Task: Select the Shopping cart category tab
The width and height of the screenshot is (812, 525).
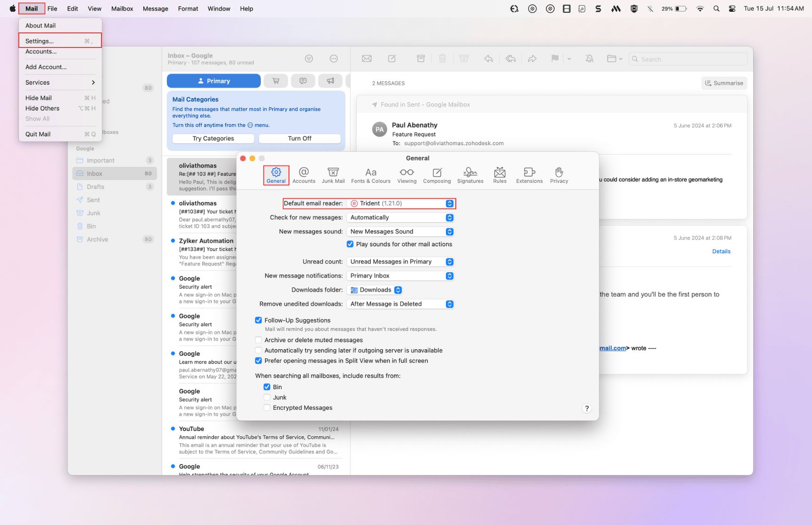Action: (x=276, y=81)
